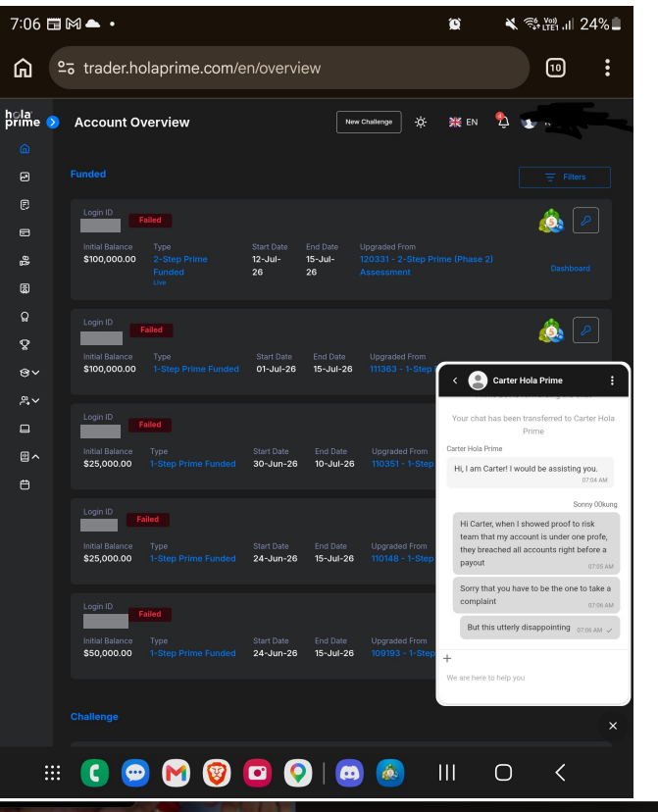Focus the trader.holaprime.com address field
The width and height of the screenshot is (658, 812).
click(289, 68)
